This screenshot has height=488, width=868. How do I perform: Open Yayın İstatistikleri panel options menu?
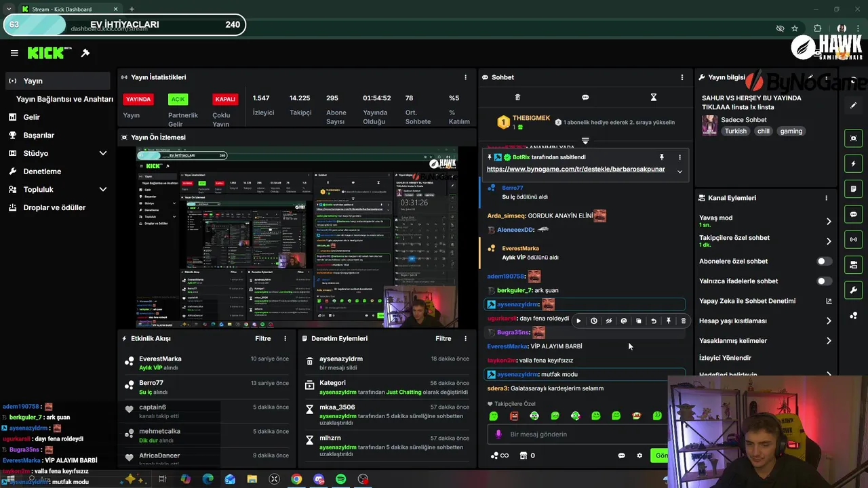click(465, 77)
